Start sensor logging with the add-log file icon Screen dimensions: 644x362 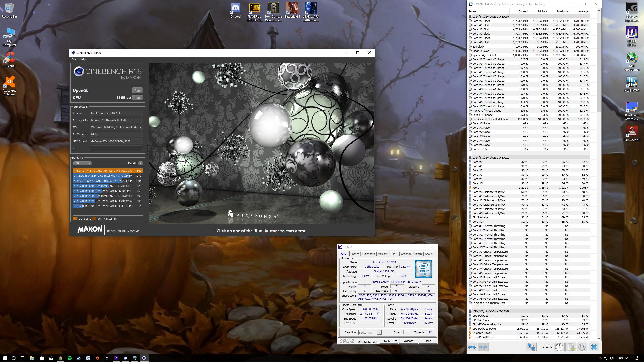click(x=571, y=347)
